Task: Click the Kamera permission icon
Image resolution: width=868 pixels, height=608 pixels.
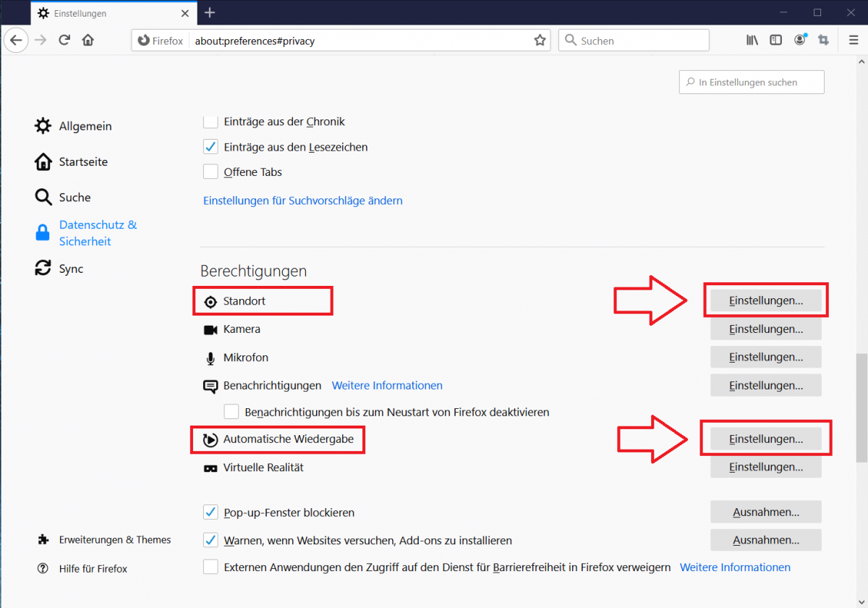Action: [x=210, y=329]
